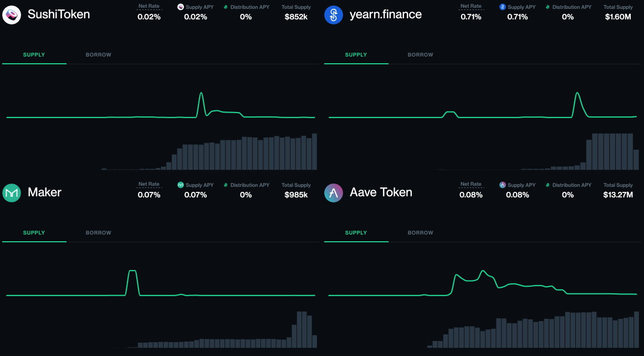
Task: Open the Aave Token BORROW tab
Action: [x=420, y=233]
